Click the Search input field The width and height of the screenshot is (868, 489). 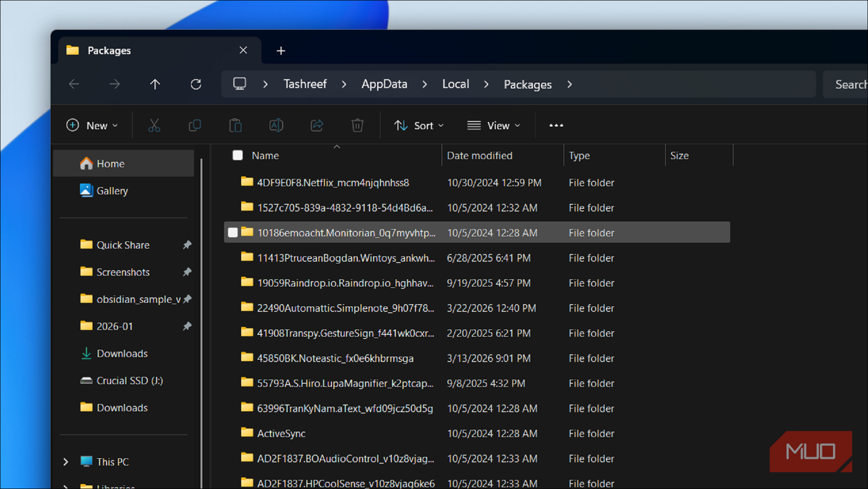(x=845, y=84)
